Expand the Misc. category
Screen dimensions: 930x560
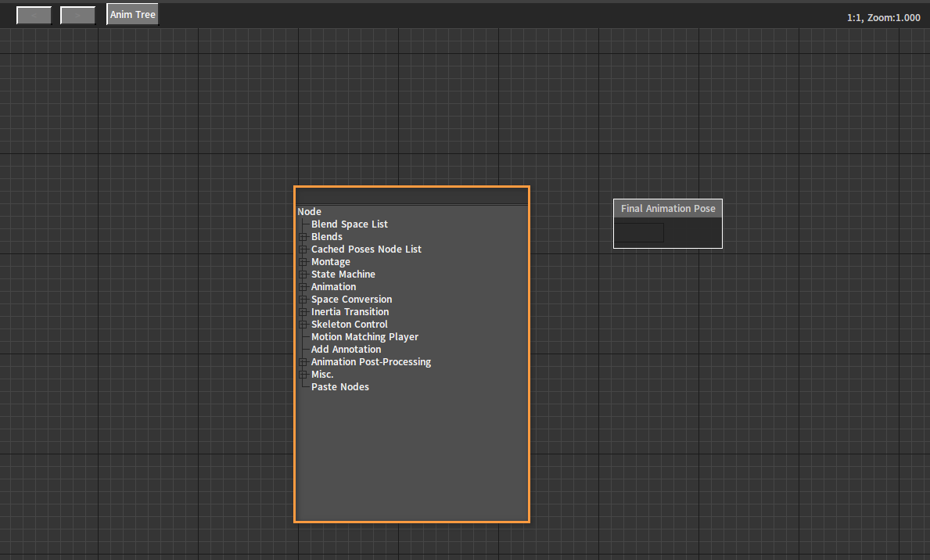[x=303, y=375]
